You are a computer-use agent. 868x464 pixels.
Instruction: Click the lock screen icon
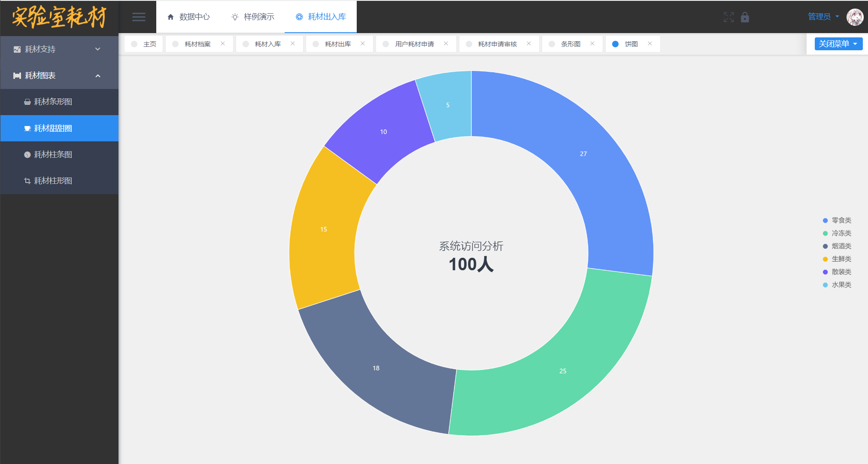(x=745, y=17)
